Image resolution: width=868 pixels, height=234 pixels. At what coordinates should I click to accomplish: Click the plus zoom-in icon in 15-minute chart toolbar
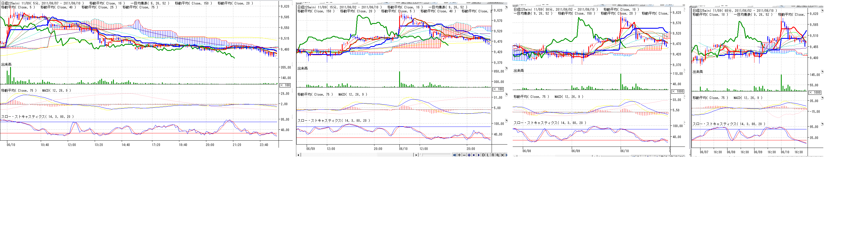pyautogui.click(x=459, y=155)
